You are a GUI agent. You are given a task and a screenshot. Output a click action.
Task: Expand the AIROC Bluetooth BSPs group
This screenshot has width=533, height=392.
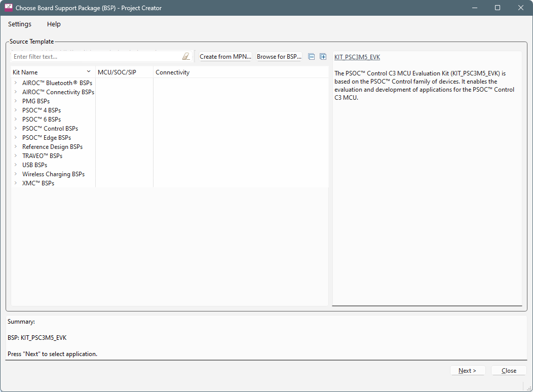tap(16, 83)
